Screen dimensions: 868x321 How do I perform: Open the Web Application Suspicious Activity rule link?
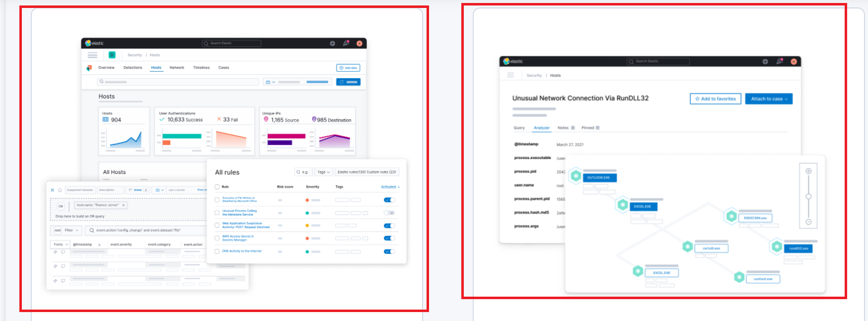246,225
